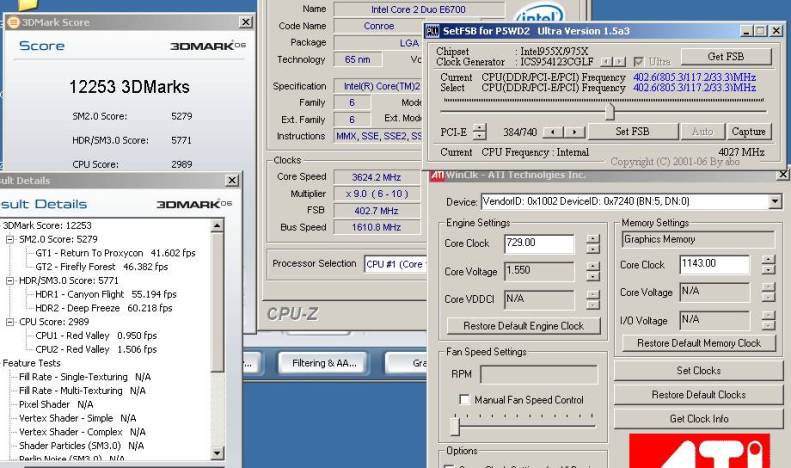This screenshot has height=468, width=791.
Task: Toggle the Ultra checkbox in SetFSB
Action: tap(639, 62)
